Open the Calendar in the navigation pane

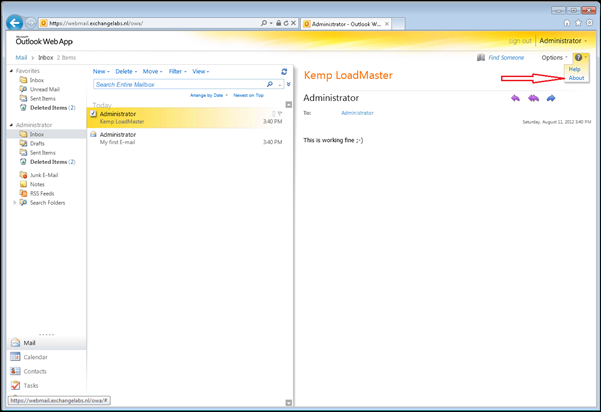(35, 357)
